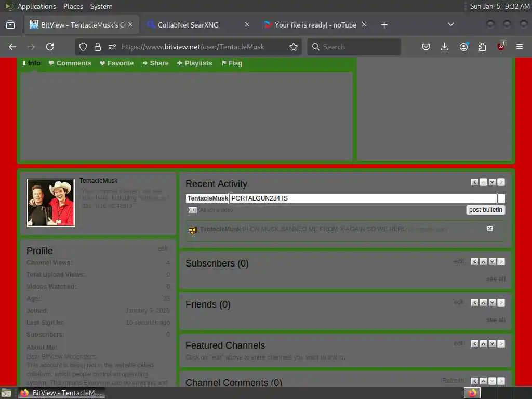Move Subscribers module up
The width and height of the screenshot is (532, 399).
(x=484, y=262)
